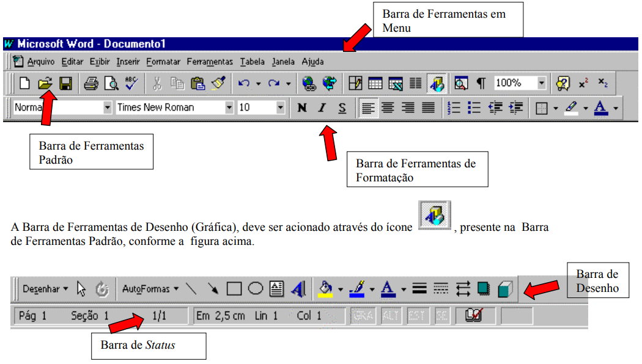This screenshot has width=642, height=364.
Task: Expand the font size 10 dropdown
Action: (x=280, y=107)
